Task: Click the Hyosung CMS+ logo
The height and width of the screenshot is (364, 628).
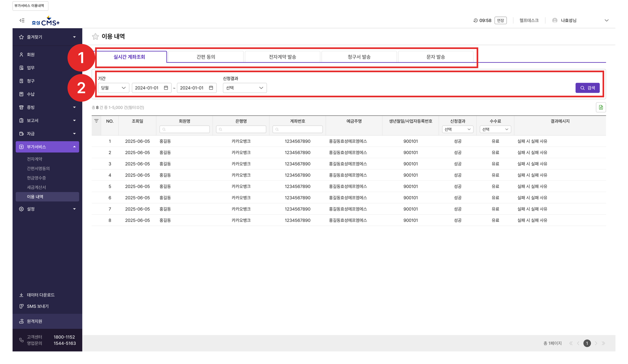Action: pos(46,21)
